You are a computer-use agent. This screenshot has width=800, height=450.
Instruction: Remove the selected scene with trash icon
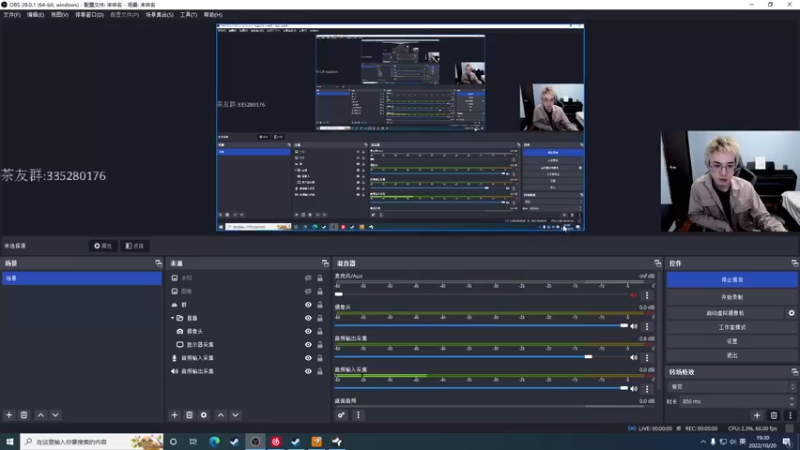pos(24,415)
